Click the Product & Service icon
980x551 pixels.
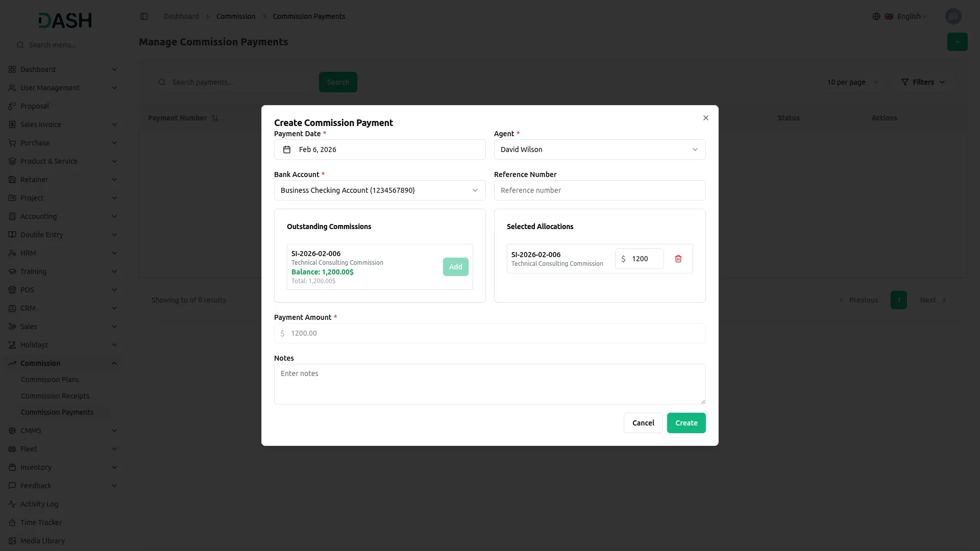click(12, 161)
